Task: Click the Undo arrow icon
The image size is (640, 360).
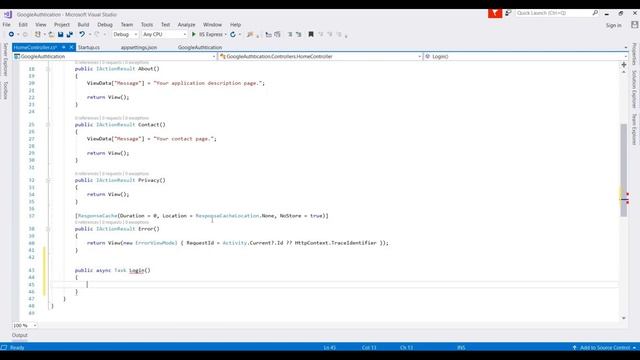Action: point(82,35)
